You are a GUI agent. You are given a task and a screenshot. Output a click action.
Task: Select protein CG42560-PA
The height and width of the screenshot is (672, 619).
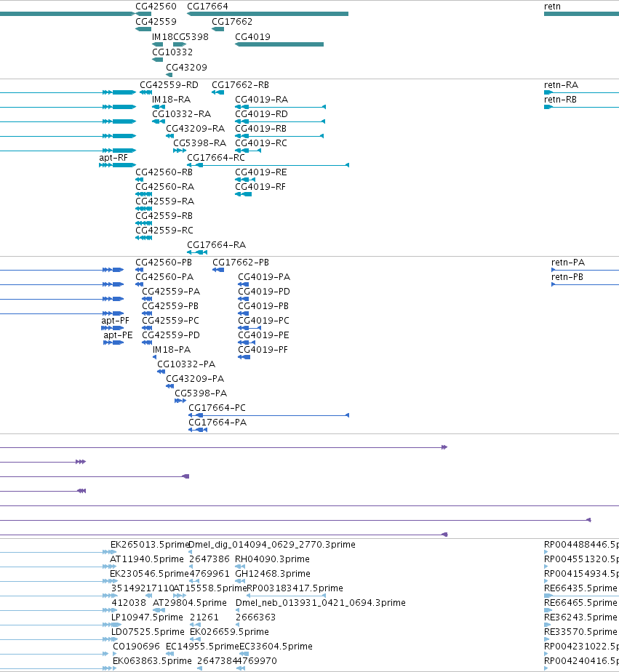[x=164, y=277]
